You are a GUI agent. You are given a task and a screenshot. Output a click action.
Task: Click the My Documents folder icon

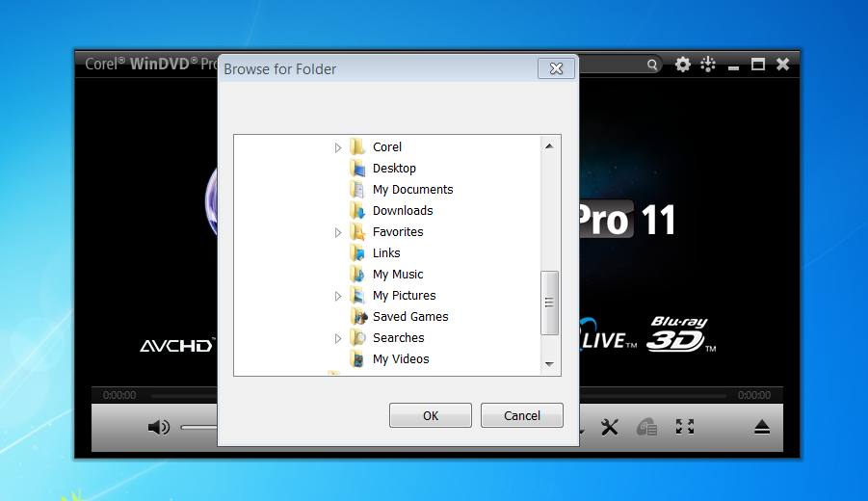(358, 190)
